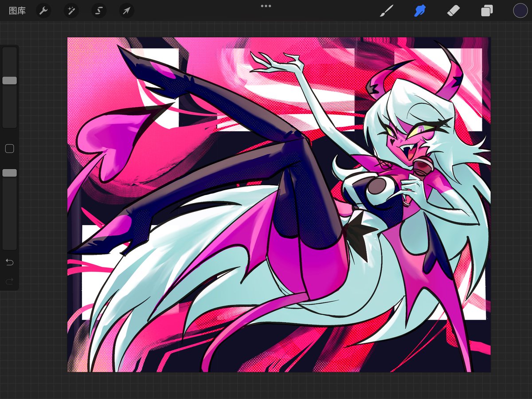Open the active color picker circle
The image size is (532, 399).
tap(520, 11)
